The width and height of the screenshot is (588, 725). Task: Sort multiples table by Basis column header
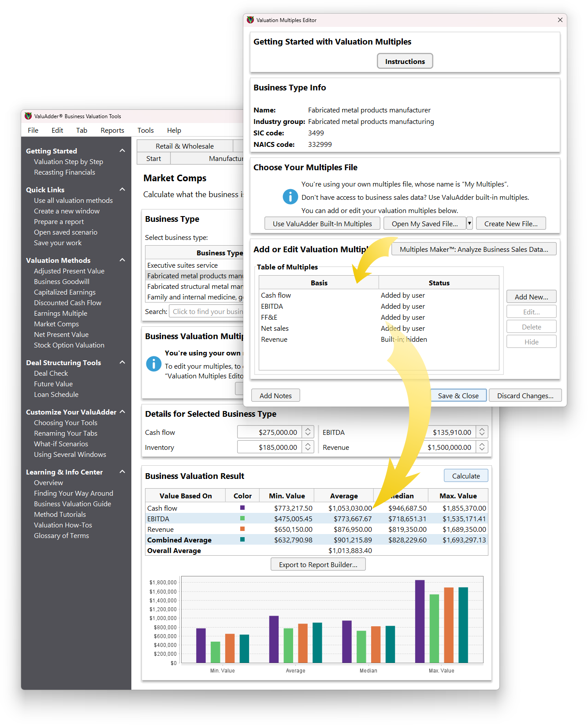coord(319,283)
